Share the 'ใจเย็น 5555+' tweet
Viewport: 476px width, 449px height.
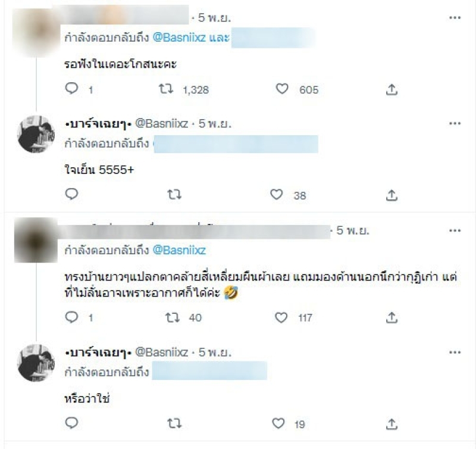coord(392,195)
